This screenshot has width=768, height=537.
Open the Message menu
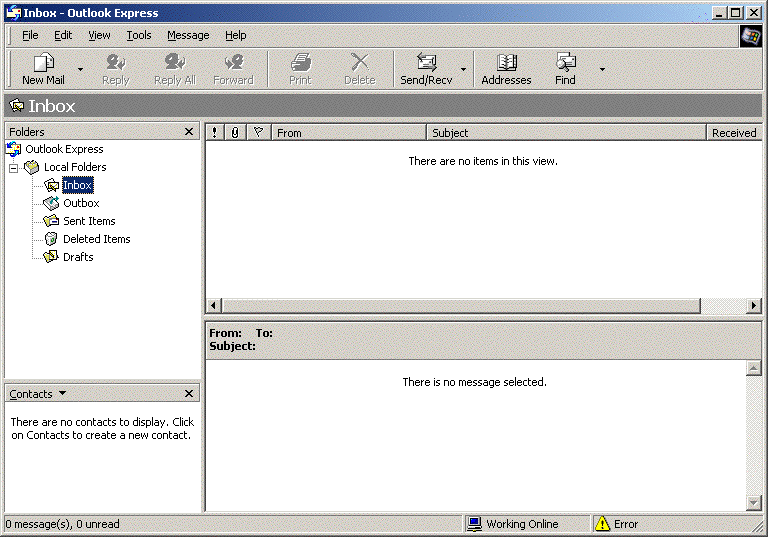pos(188,35)
